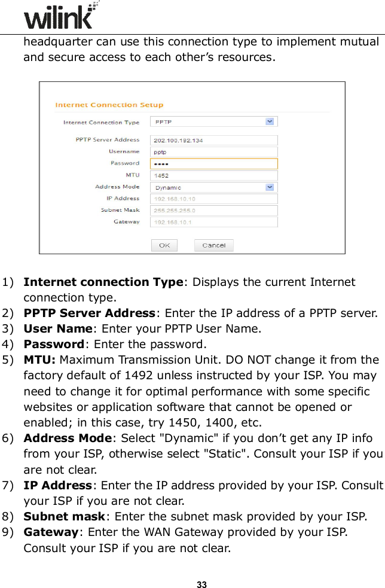
Task: Click the Internet Connection Type dropdown arrow
Action: [x=268, y=121]
